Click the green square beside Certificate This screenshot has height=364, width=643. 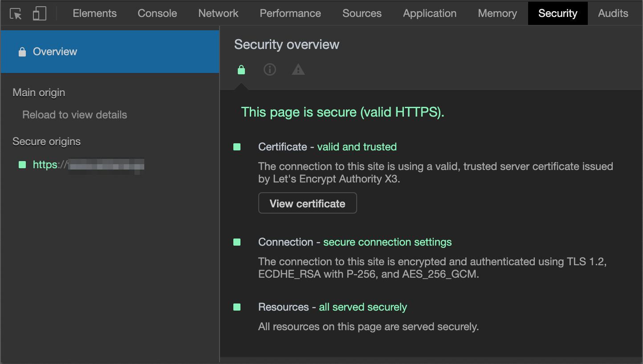(237, 147)
